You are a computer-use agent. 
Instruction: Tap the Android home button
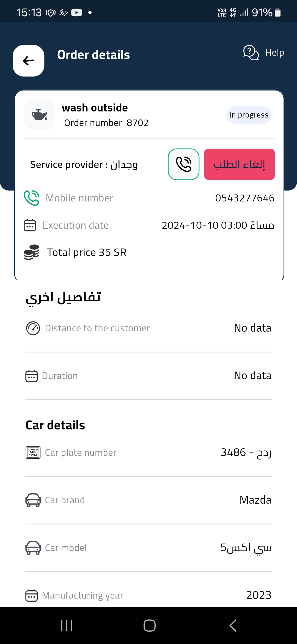point(150,626)
